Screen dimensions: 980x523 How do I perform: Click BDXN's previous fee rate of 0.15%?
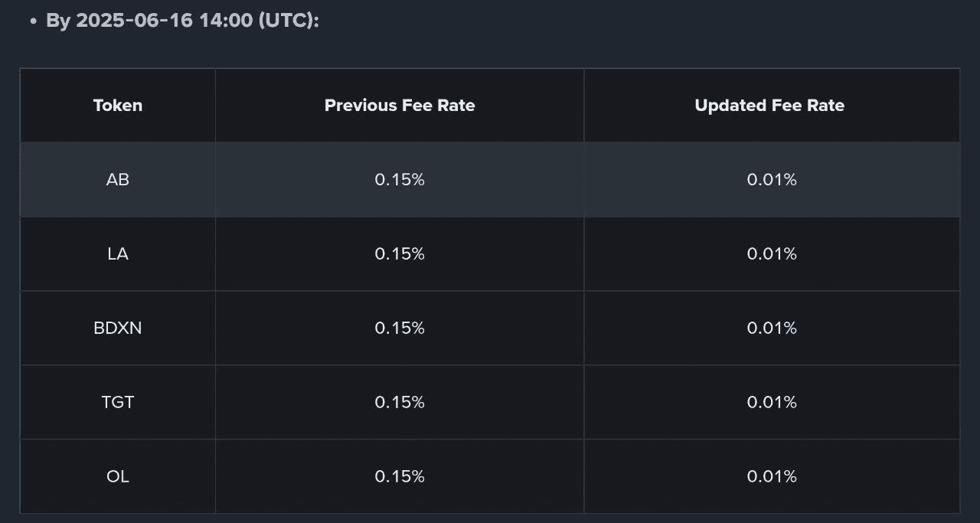click(x=400, y=329)
